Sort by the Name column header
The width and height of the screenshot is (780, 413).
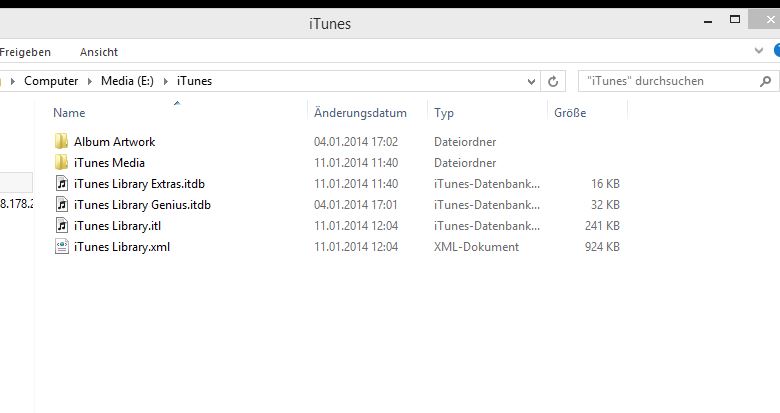pyautogui.click(x=69, y=113)
